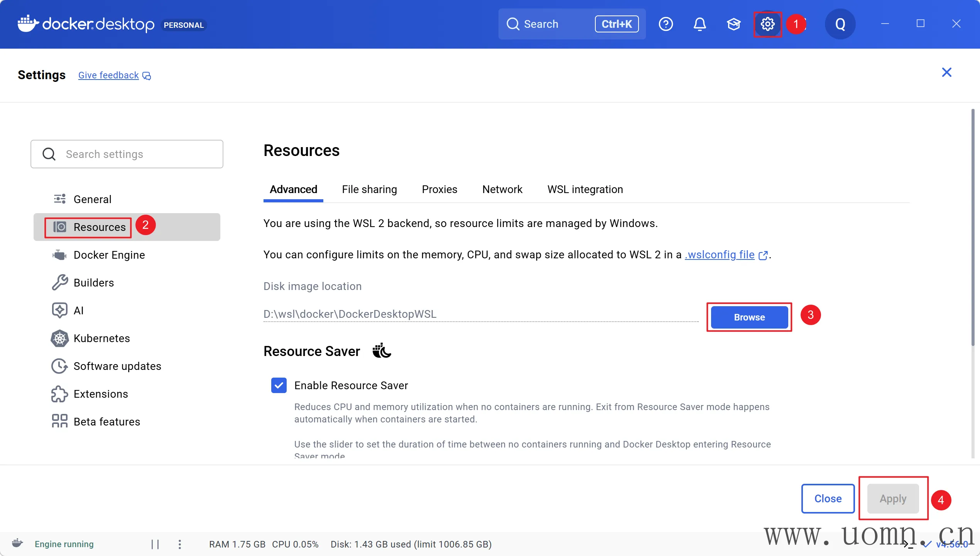The height and width of the screenshot is (556, 980).
Task: Click the Give feedback link
Action: 108,75
